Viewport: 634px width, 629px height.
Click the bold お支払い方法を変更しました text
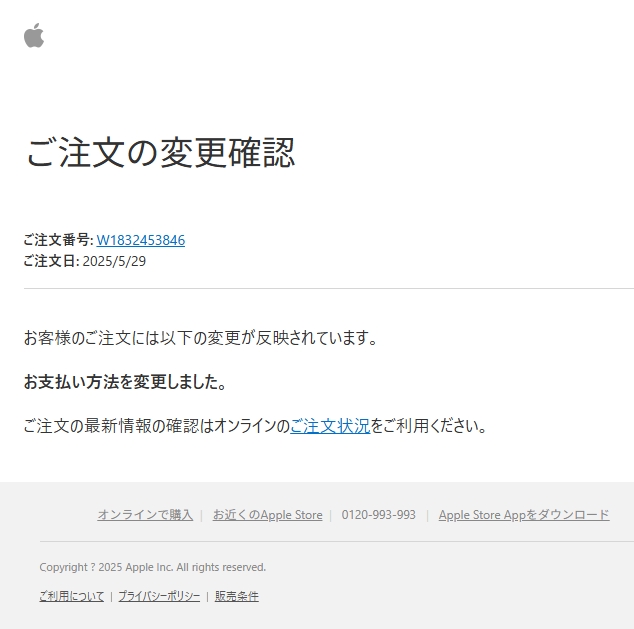click(x=125, y=381)
